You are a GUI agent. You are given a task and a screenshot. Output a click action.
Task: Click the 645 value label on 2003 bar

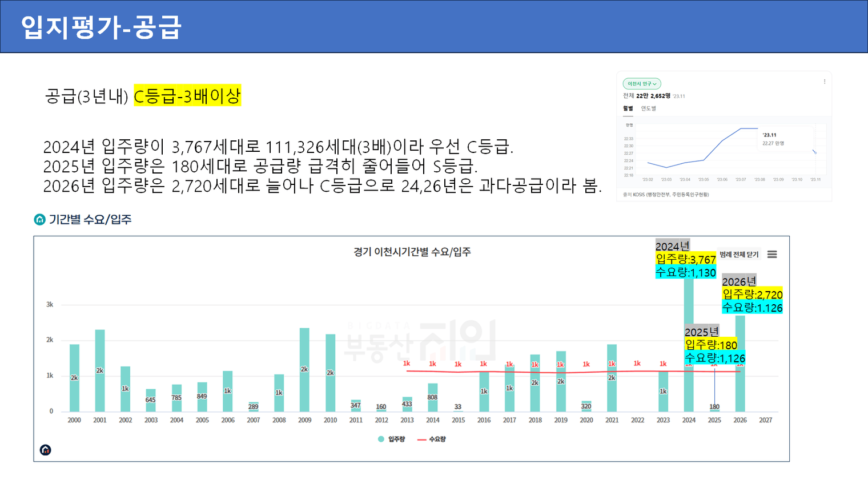(151, 400)
